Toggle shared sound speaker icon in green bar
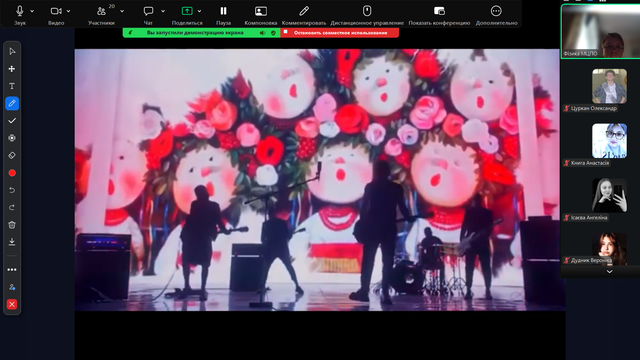This screenshot has width=640, height=360. [x=262, y=33]
